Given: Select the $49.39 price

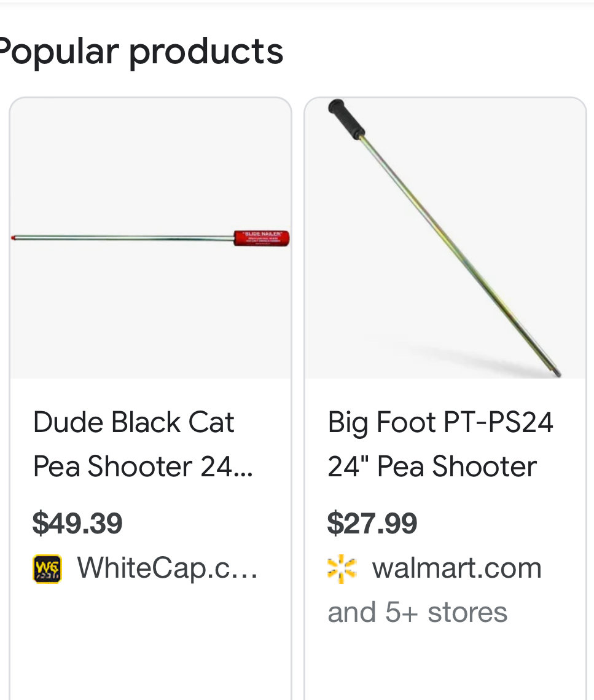Looking at the screenshot, I should pos(77,523).
